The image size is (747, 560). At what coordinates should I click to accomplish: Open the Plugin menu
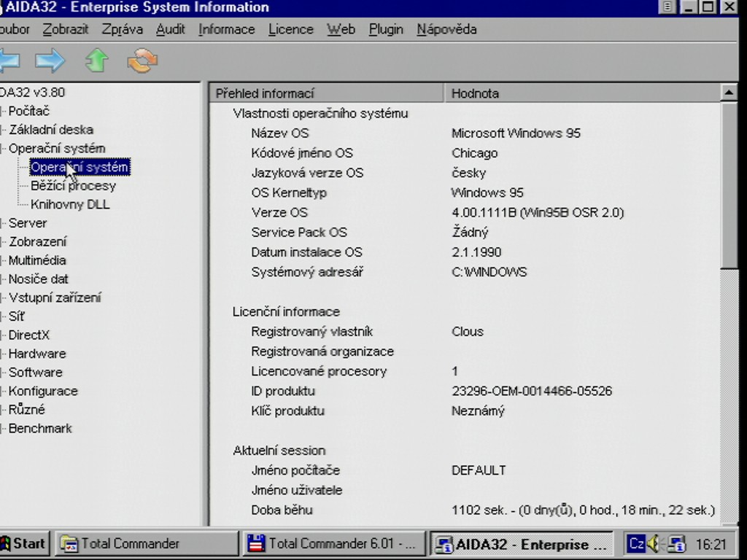pos(386,29)
